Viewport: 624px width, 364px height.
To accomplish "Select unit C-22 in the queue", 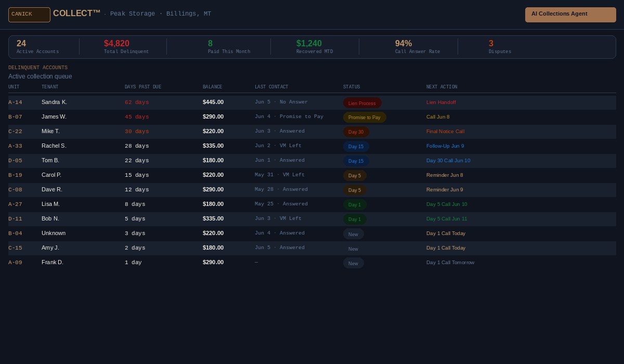I will pos(15,132).
